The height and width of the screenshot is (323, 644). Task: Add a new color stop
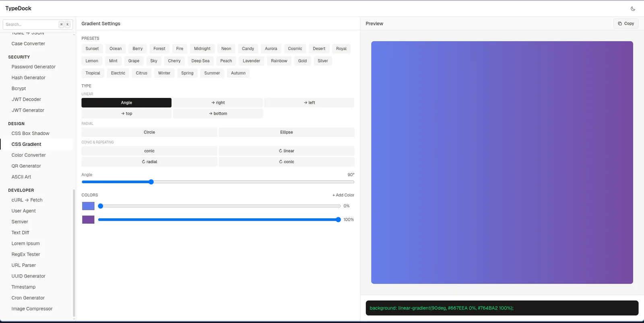click(x=343, y=195)
